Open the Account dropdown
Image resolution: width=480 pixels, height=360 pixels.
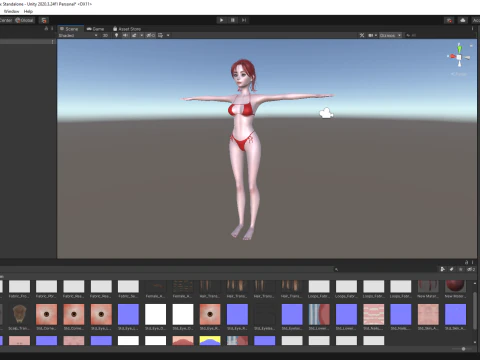pyautogui.click(x=476, y=20)
